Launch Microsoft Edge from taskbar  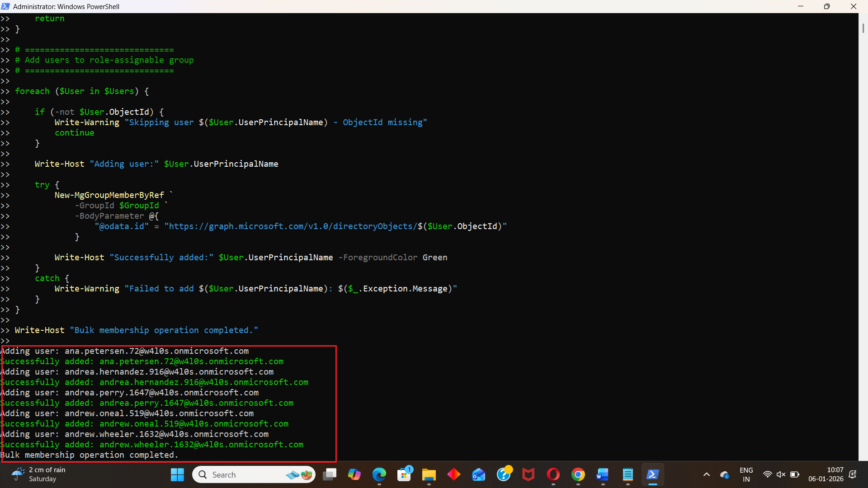coord(379,474)
